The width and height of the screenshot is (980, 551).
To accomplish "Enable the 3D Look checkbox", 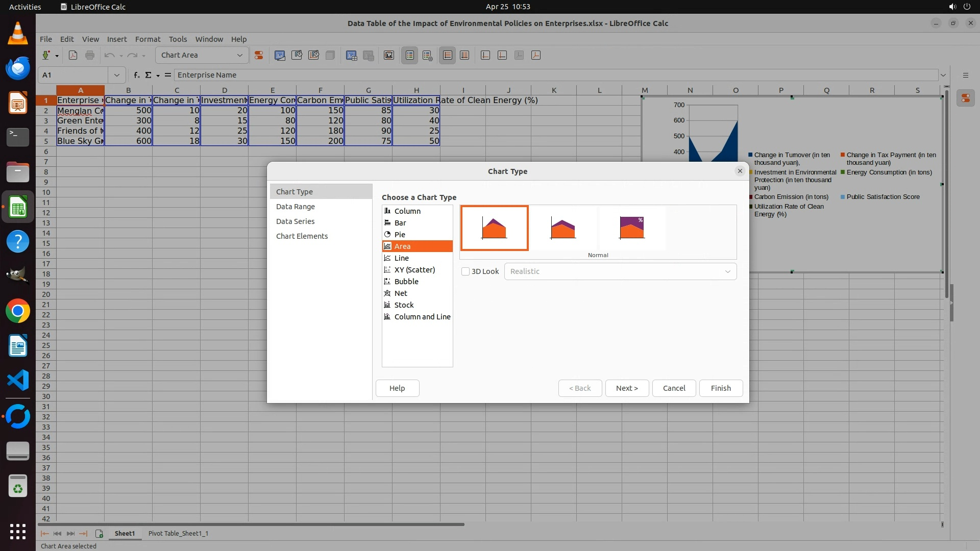I will (465, 271).
